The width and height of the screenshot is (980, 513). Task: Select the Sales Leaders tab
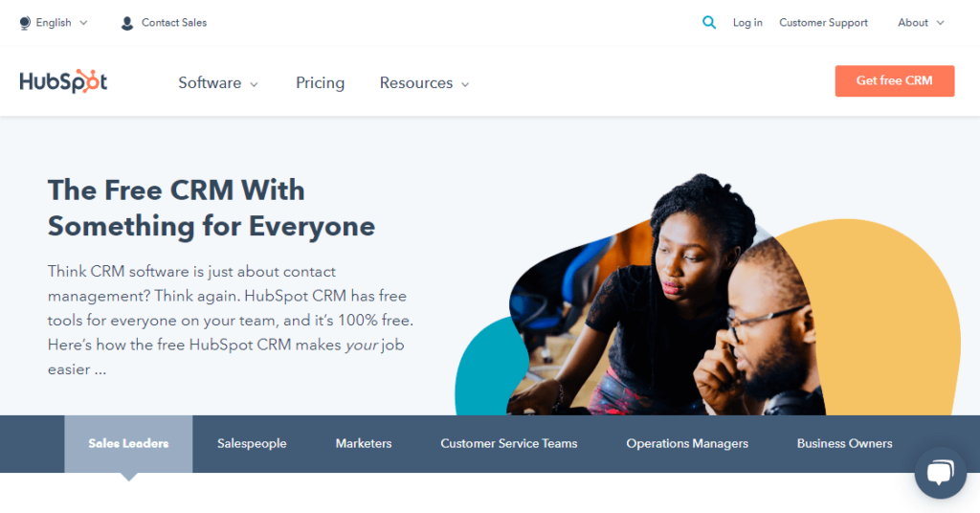(x=128, y=444)
